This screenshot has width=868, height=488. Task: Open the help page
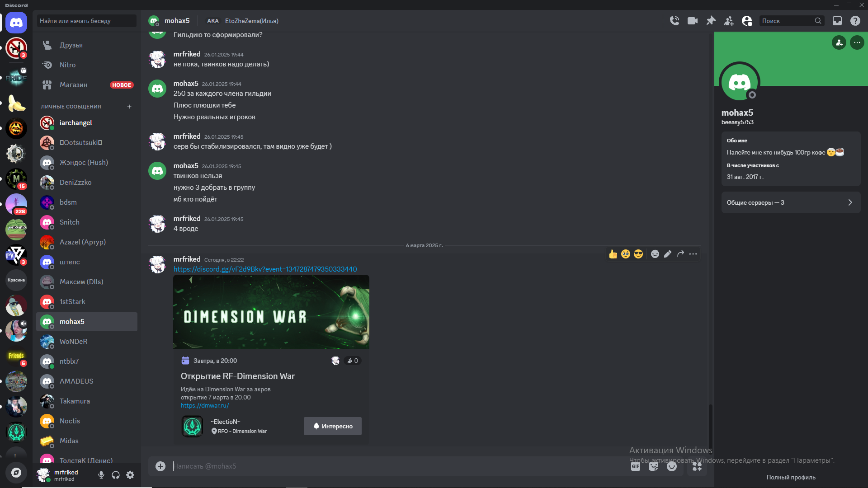pos(855,21)
